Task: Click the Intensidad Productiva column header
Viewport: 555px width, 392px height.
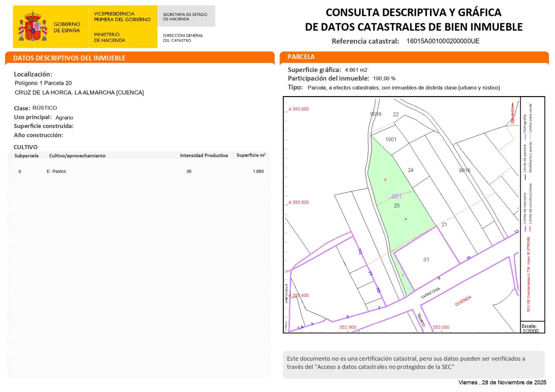Action: [204, 155]
